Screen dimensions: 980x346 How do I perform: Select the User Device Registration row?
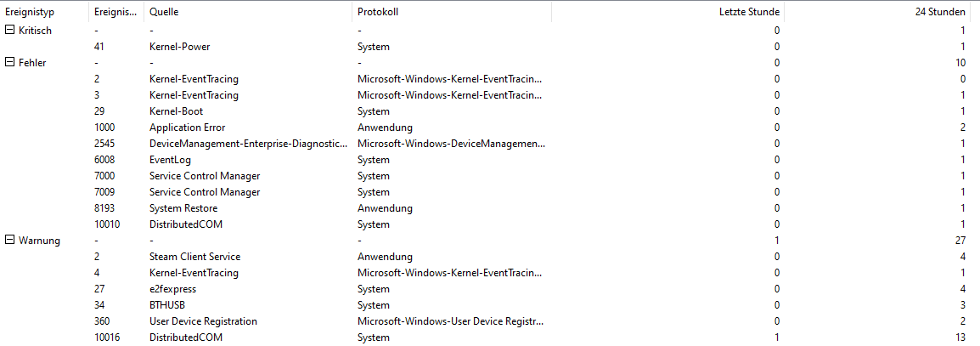coord(490,321)
